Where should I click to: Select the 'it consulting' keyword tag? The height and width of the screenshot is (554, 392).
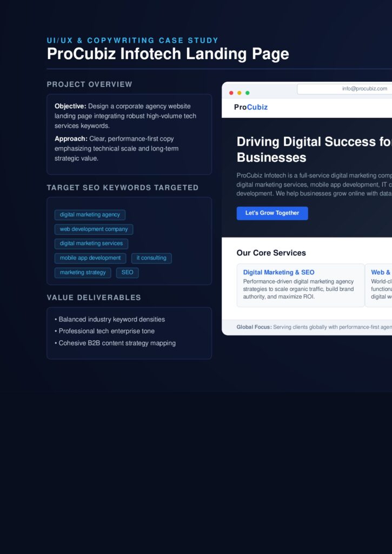click(151, 258)
